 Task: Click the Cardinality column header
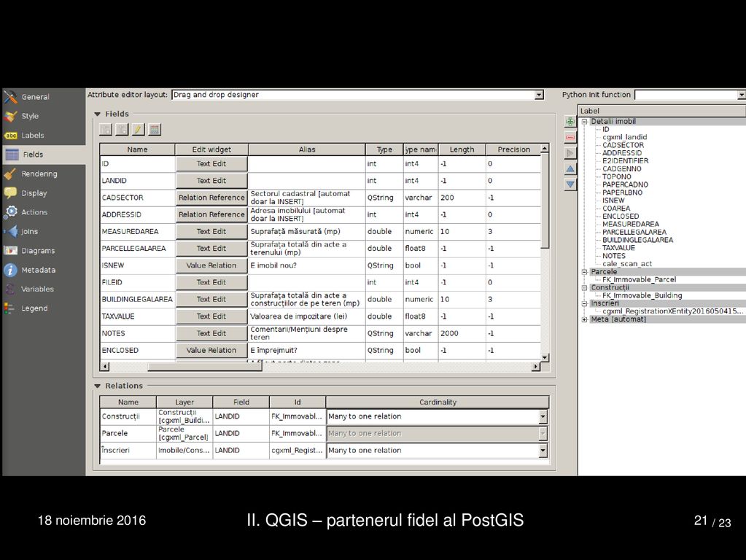(x=438, y=402)
